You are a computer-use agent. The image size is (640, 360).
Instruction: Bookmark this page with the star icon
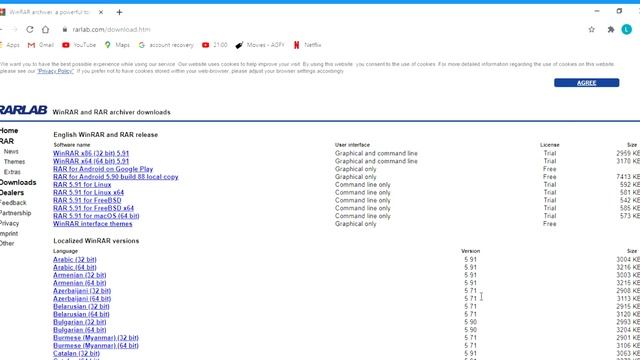coord(591,29)
